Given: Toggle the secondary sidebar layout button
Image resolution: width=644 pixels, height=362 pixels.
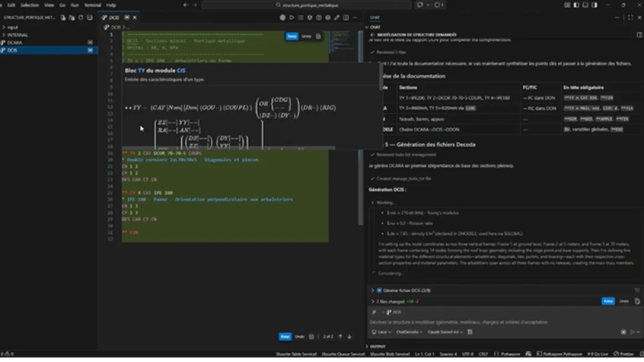Looking at the screenshot, I should [x=595, y=5].
